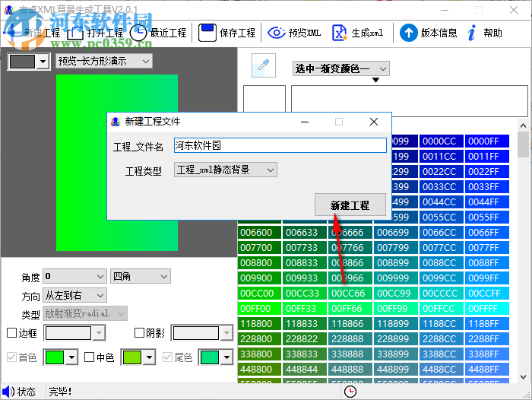The image size is (532, 400).
Task: Open the preview background color dropdown
Action: tap(43, 62)
